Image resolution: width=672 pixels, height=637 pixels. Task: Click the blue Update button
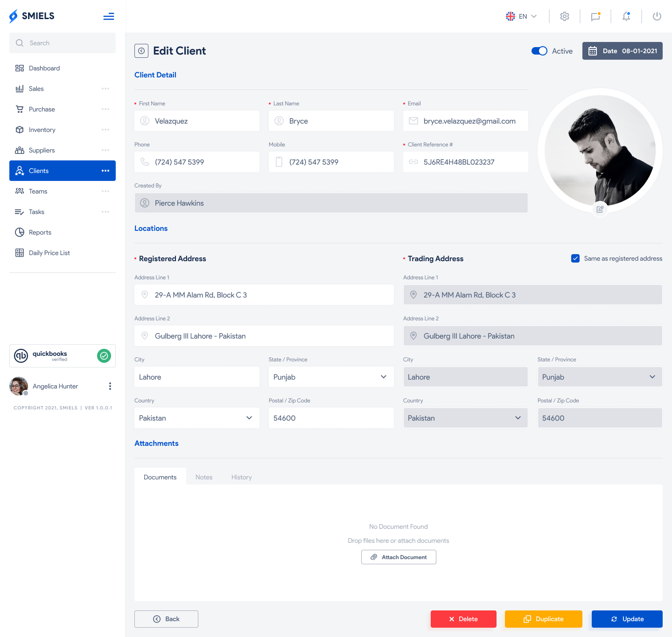pos(627,619)
